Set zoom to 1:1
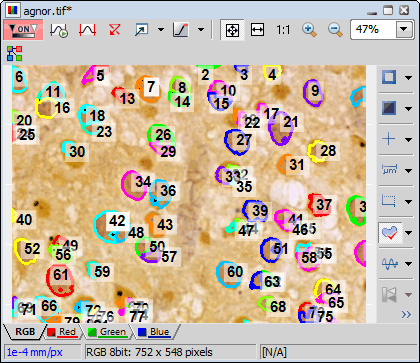This screenshot has height=363, width=420. 283,30
